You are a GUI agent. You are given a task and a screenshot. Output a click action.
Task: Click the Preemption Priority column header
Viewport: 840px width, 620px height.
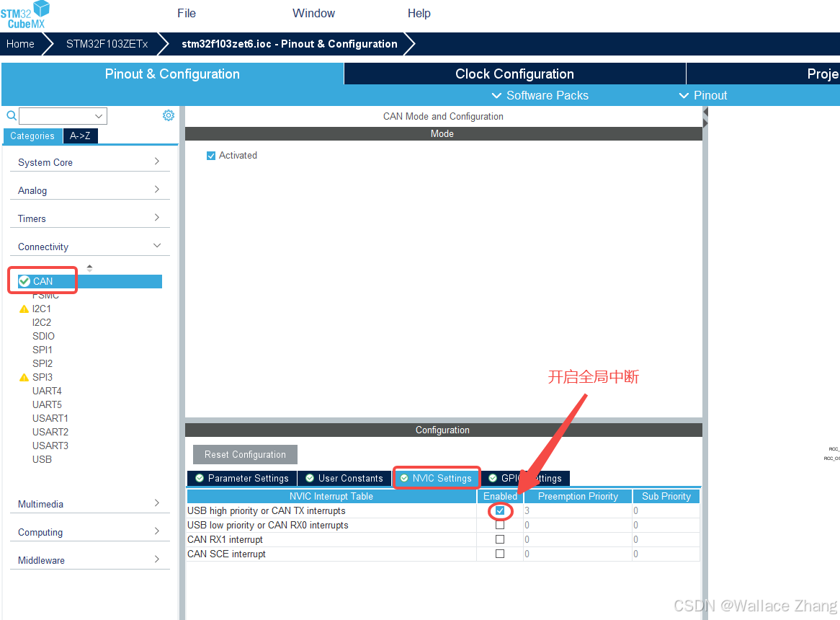(578, 496)
